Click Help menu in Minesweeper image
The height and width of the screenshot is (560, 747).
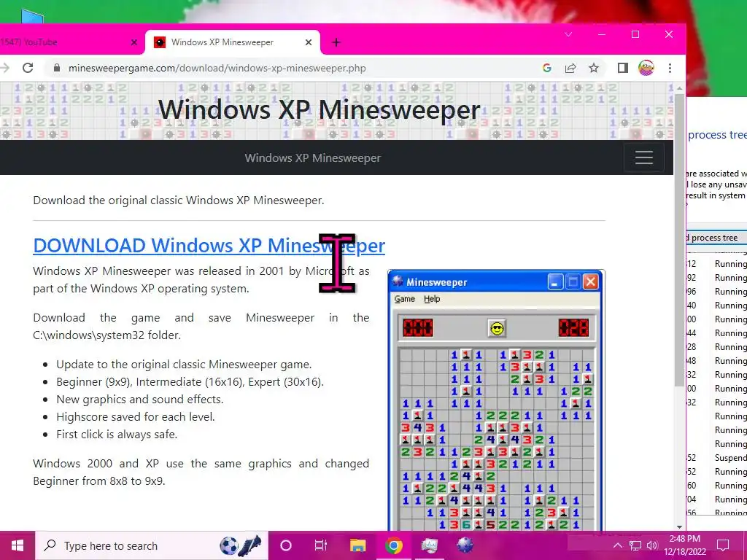click(x=432, y=299)
